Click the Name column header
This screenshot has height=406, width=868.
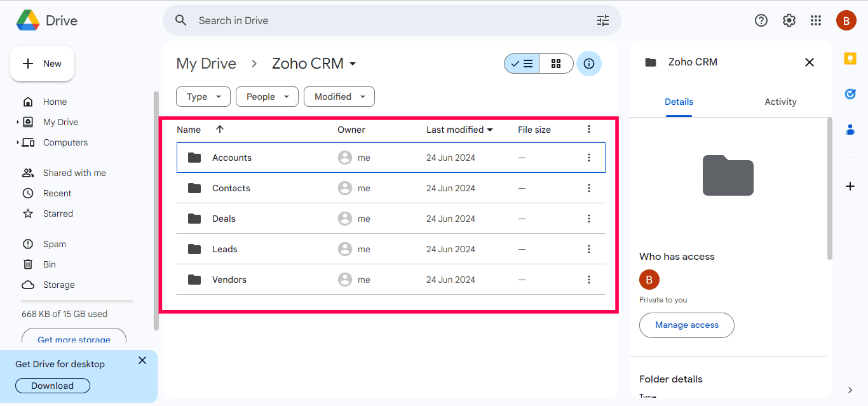[x=189, y=130]
